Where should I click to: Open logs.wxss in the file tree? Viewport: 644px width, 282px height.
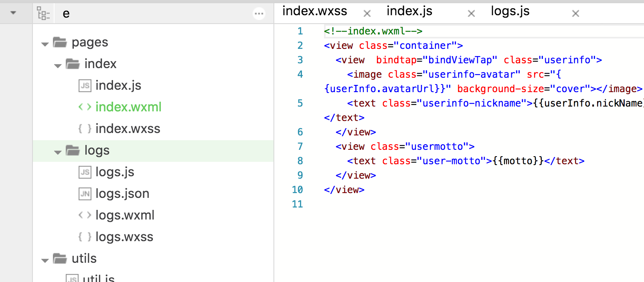[x=124, y=237]
